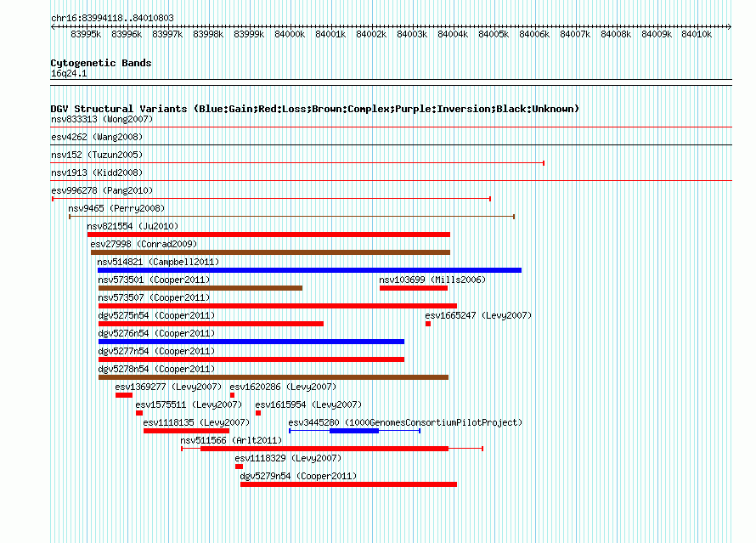
Task: Select the nsv9465 (Perry2008) label
Action: [x=116, y=208]
